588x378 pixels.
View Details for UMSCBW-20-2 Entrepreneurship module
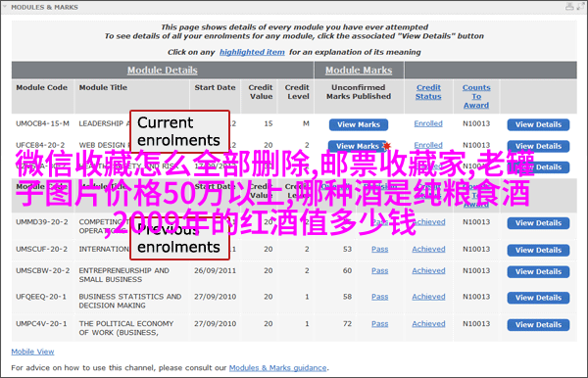[x=538, y=271]
